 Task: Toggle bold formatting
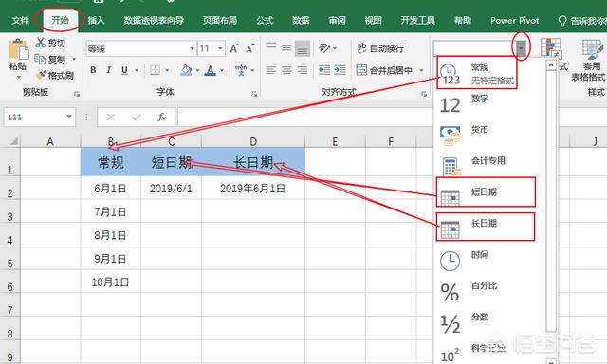(93, 70)
